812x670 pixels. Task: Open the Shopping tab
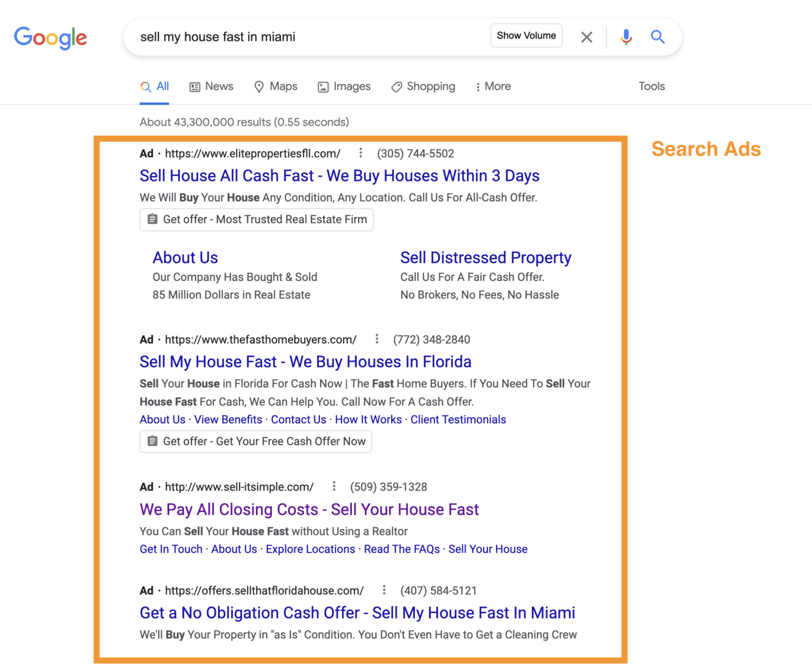pyautogui.click(x=423, y=87)
